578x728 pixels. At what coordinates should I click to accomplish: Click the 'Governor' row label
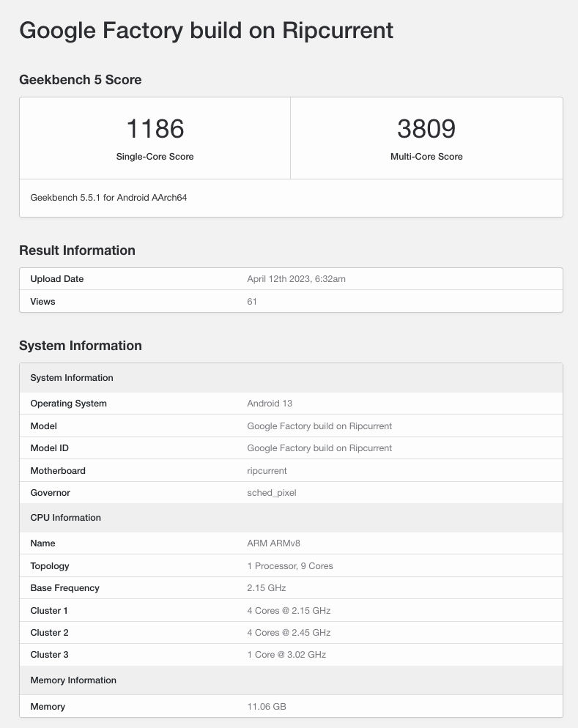[x=50, y=493]
